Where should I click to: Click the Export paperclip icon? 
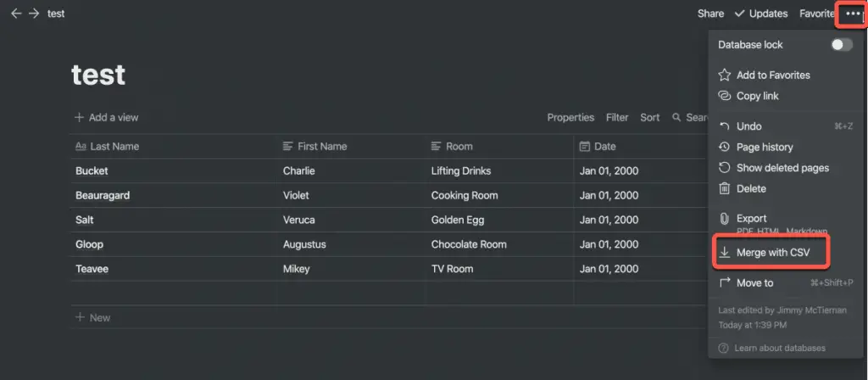(x=724, y=219)
